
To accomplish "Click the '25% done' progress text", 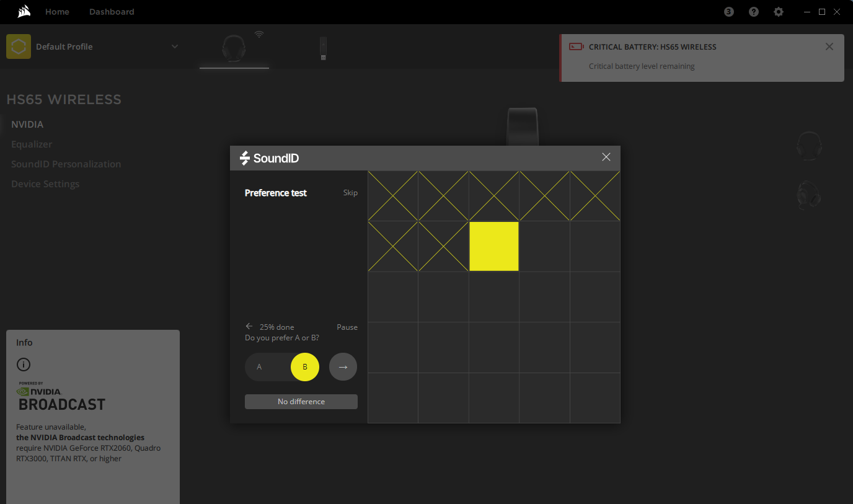I will click(x=277, y=327).
